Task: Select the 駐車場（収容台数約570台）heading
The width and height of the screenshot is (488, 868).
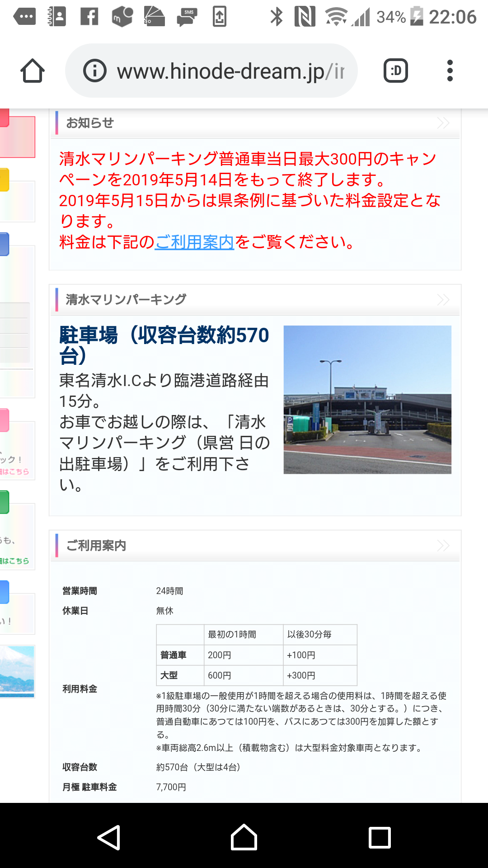Action: pos(164,344)
